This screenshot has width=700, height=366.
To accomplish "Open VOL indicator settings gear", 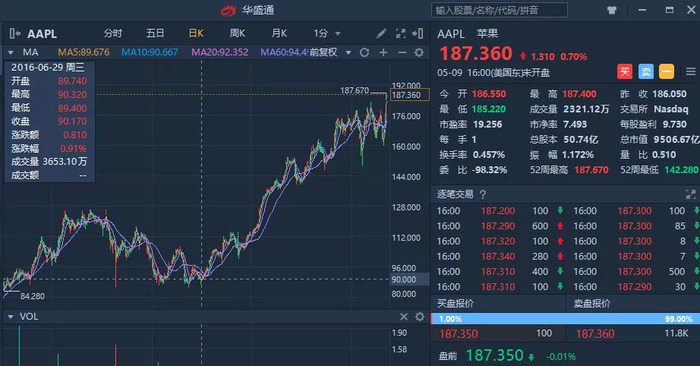I will click(420, 316).
